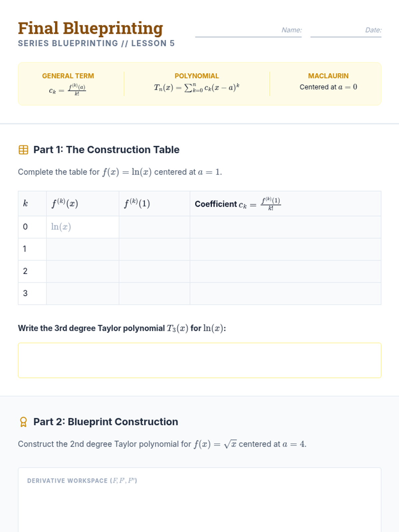Viewport: 399px width, 532px height.
Task: Click the f(k)(x) cell for k=1
Action: (x=82, y=249)
